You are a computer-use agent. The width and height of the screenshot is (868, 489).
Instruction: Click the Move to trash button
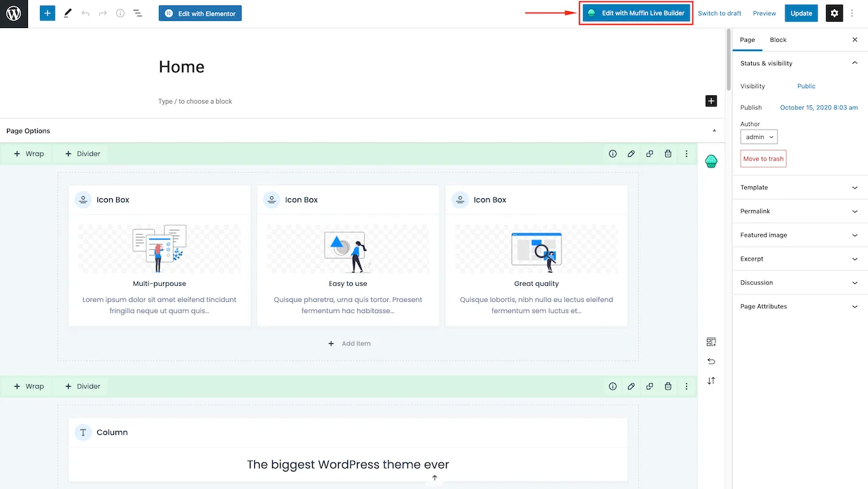pyautogui.click(x=763, y=159)
